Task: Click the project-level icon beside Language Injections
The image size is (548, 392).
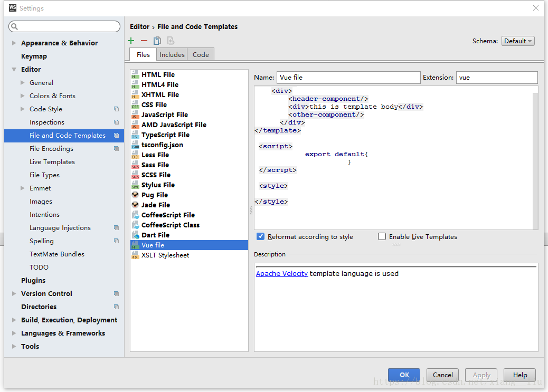Action: [116, 228]
